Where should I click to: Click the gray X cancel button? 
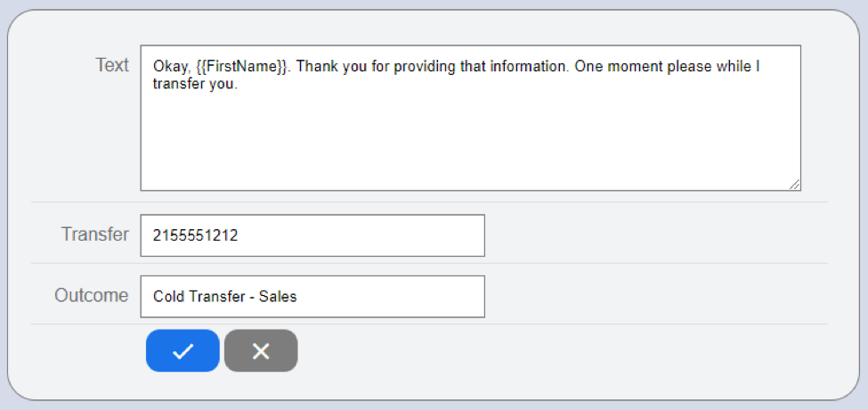tap(261, 350)
